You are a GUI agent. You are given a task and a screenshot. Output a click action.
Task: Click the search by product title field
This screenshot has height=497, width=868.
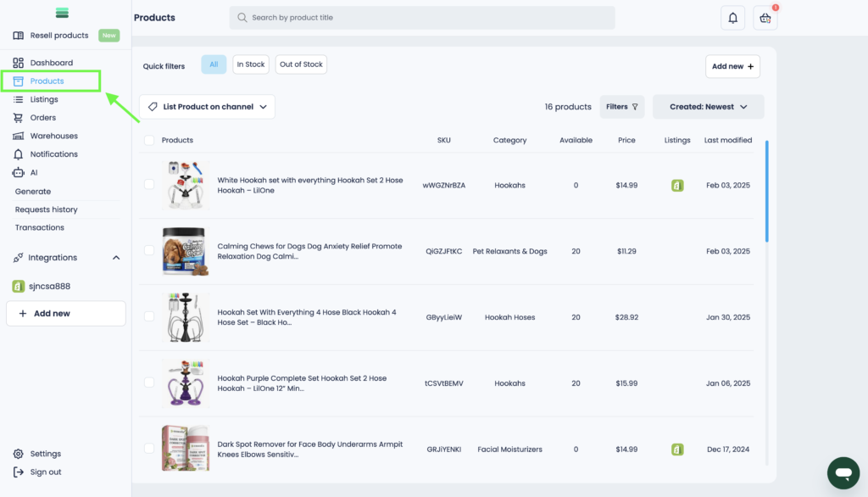pyautogui.click(x=422, y=18)
